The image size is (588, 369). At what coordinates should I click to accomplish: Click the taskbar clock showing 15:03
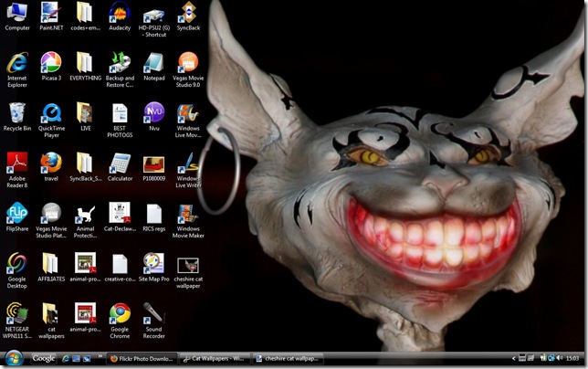pos(572,359)
